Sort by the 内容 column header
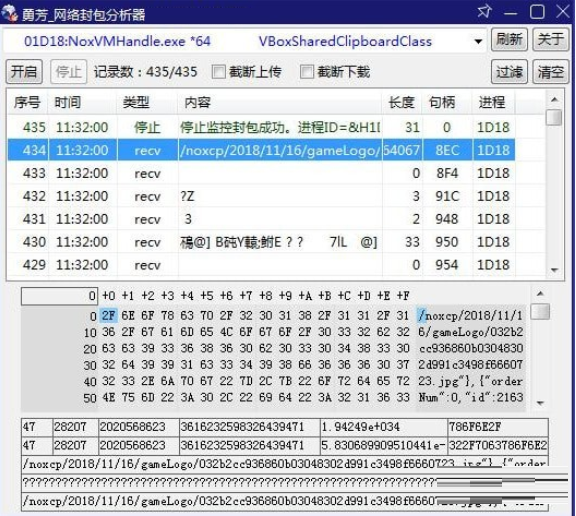Viewport: 576px width, 516px height. pyautogui.click(x=280, y=102)
